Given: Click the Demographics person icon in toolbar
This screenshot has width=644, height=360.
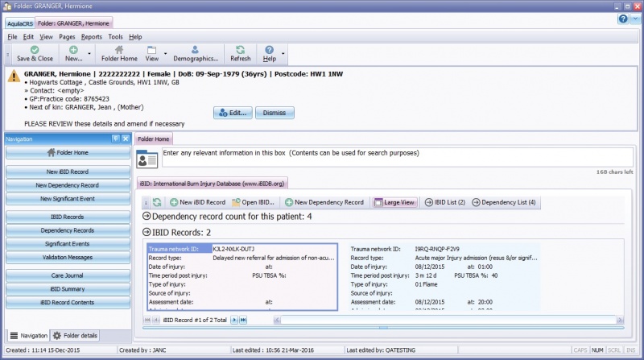Looking at the screenshot, I should pos(196,50).
